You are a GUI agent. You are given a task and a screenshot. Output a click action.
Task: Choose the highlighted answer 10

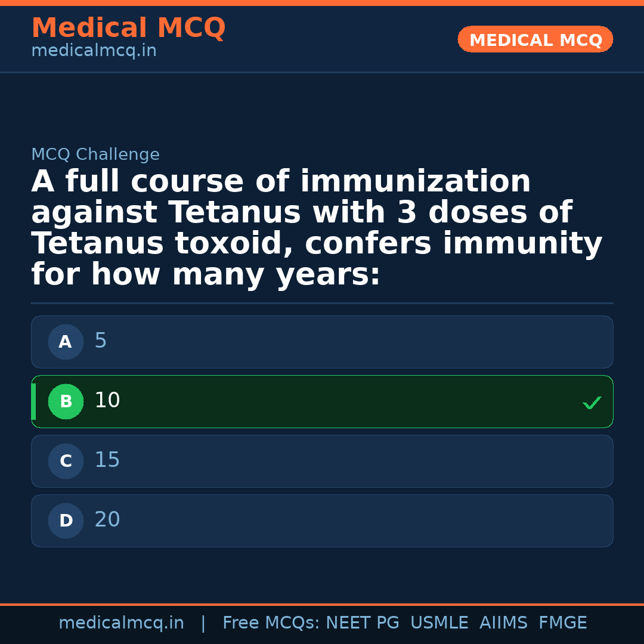tap(322, 402)
